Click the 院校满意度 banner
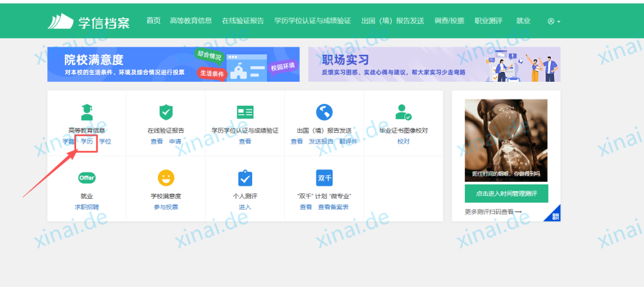Image resolution: width=644 pixels, height=287 pixels. 174,64
